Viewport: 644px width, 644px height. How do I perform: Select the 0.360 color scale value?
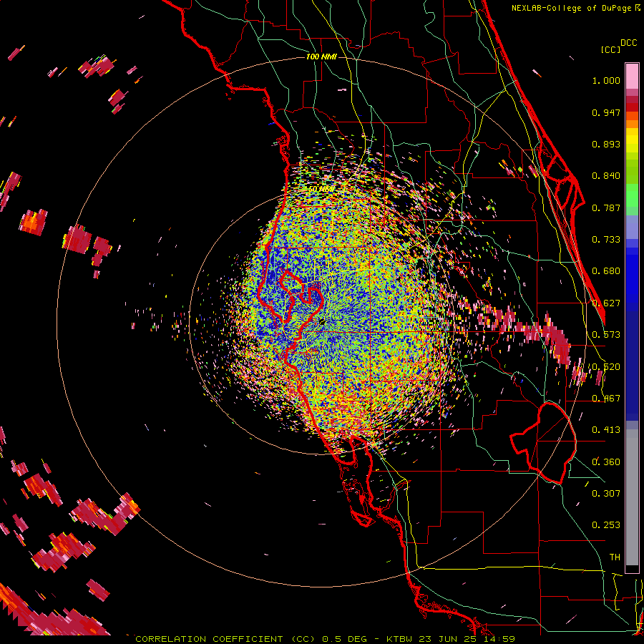pos(606,462)
